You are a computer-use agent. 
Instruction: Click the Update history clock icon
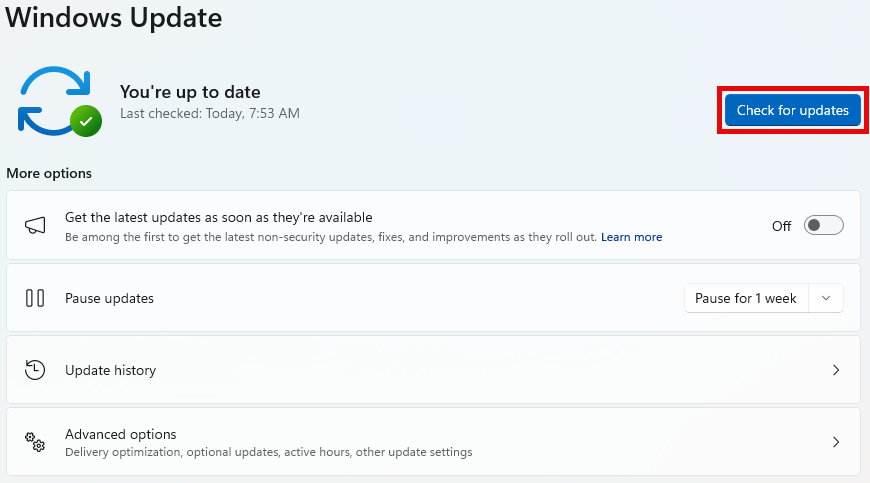point(35,370)
